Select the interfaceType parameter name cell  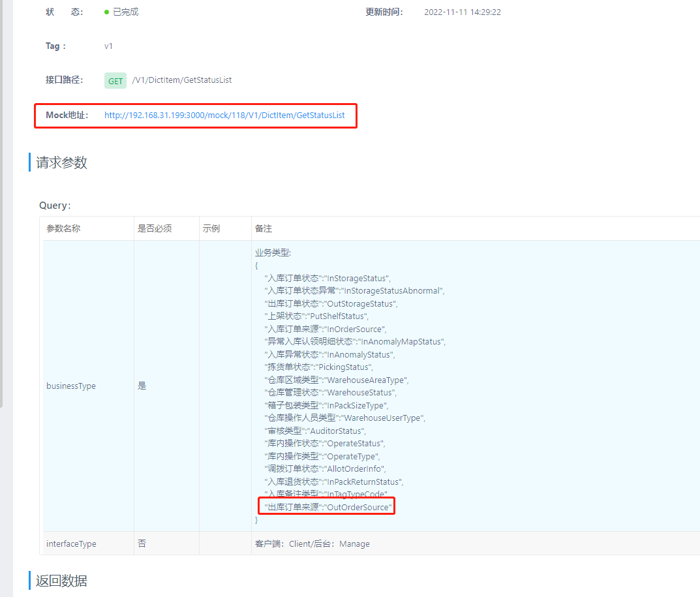[71, 543]
